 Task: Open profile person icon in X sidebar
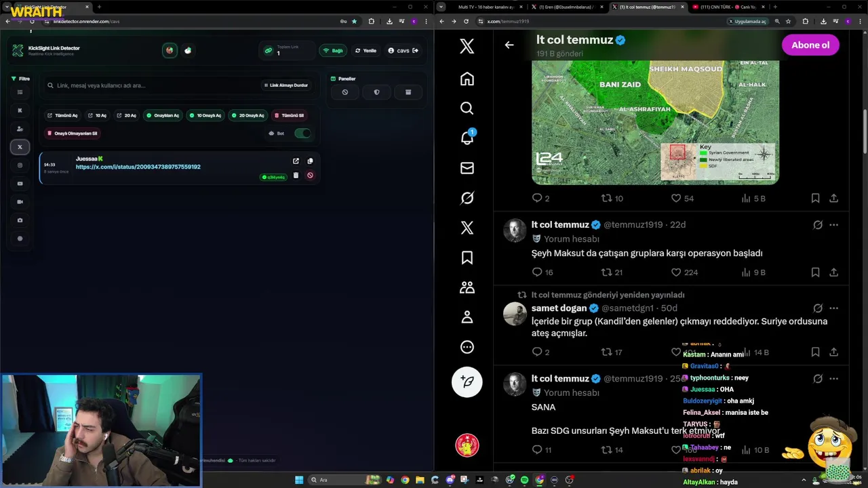pos(467,317)
